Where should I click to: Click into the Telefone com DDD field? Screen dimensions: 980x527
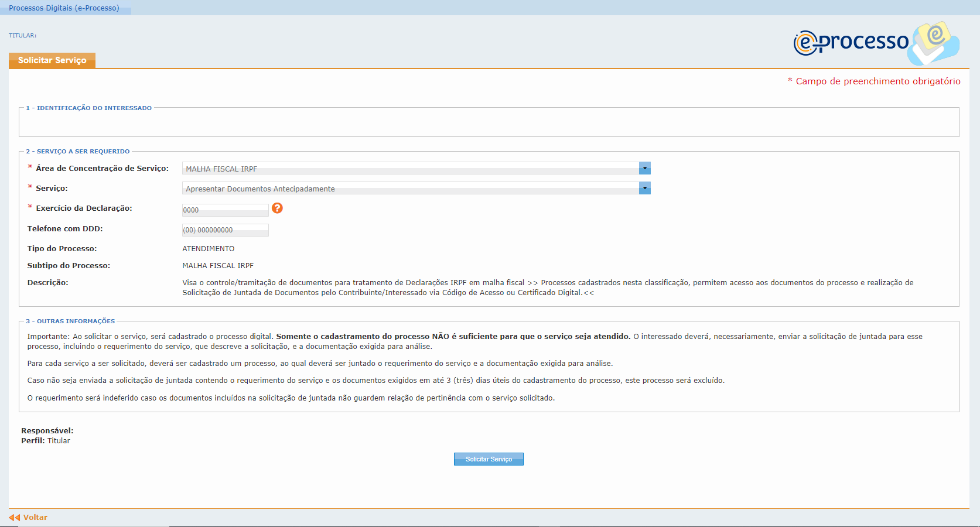(x=225, y=230)
